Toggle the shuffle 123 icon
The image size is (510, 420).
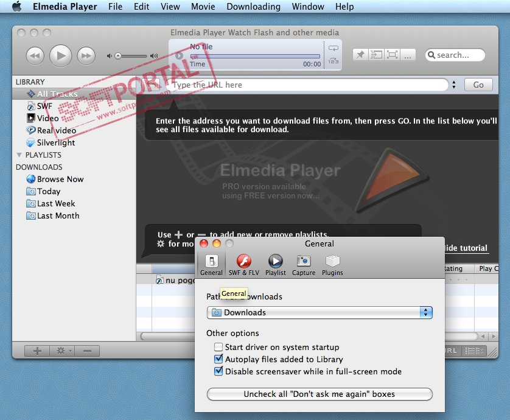(334, 60)
